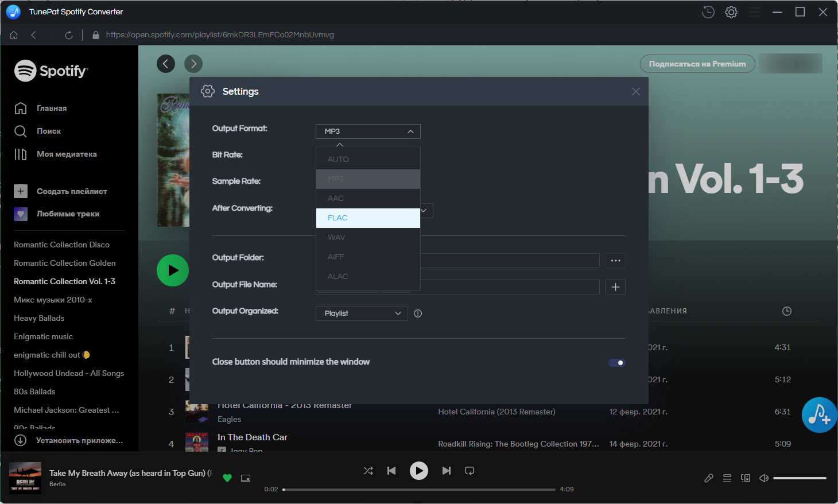Open picture-in-picture mini player icon
Screen dimensions: 838x504
(x=246, y=478)
